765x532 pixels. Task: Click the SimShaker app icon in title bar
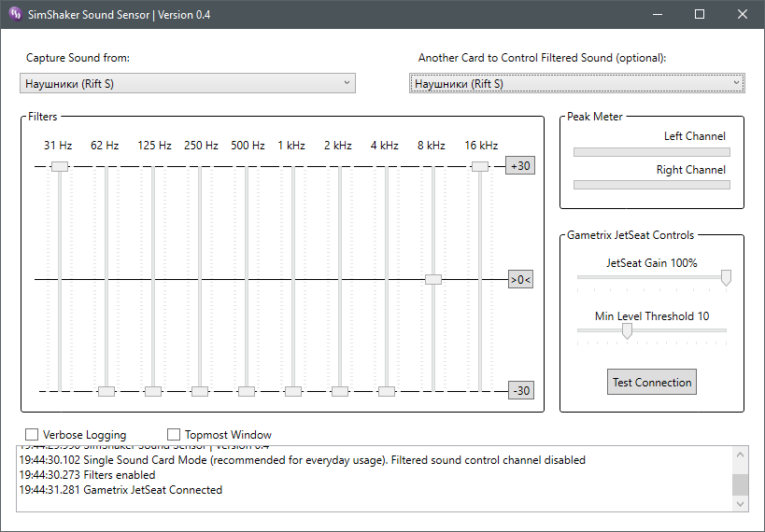pos(15,14)
